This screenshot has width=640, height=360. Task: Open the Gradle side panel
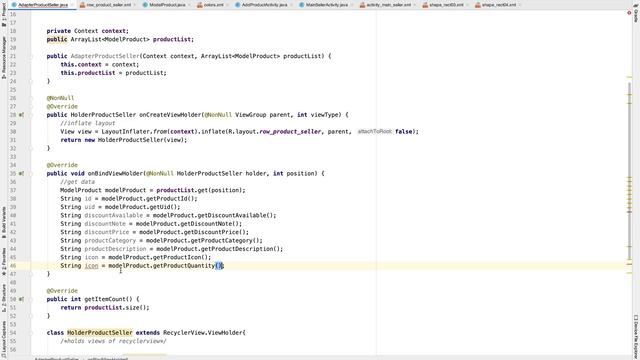click(636, 13)
